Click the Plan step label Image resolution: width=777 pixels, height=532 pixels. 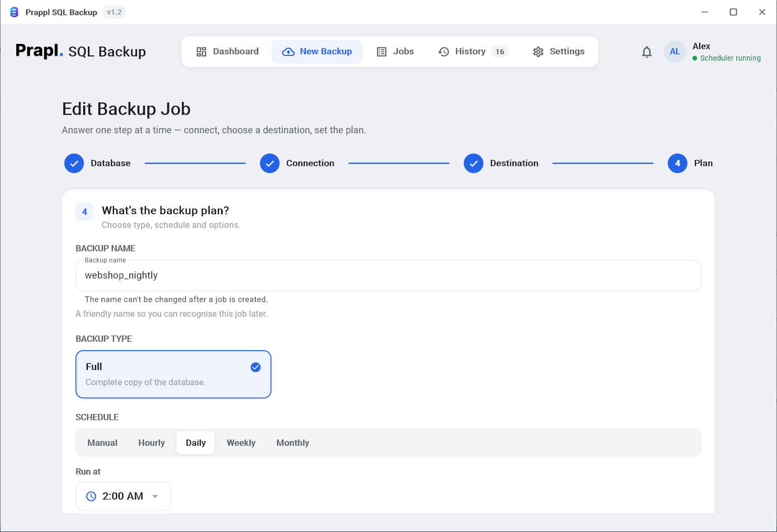703,163
